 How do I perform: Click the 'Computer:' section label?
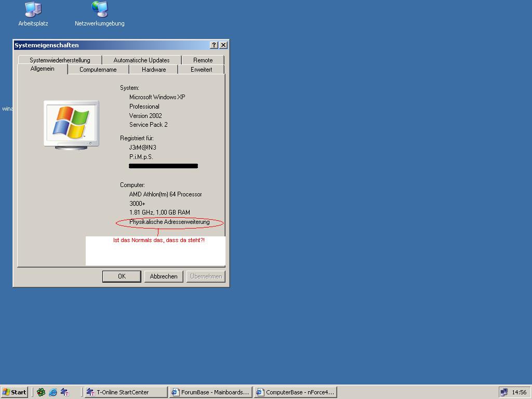[132, 185]
